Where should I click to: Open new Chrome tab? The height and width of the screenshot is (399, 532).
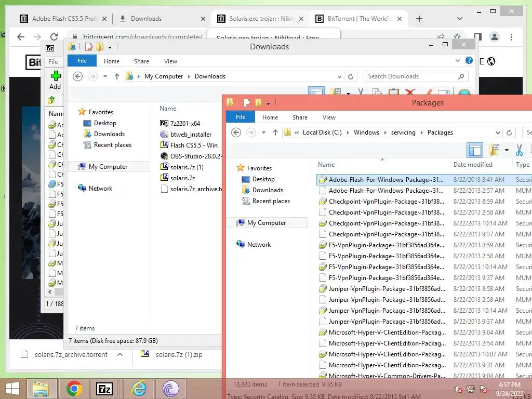(419, 19)
